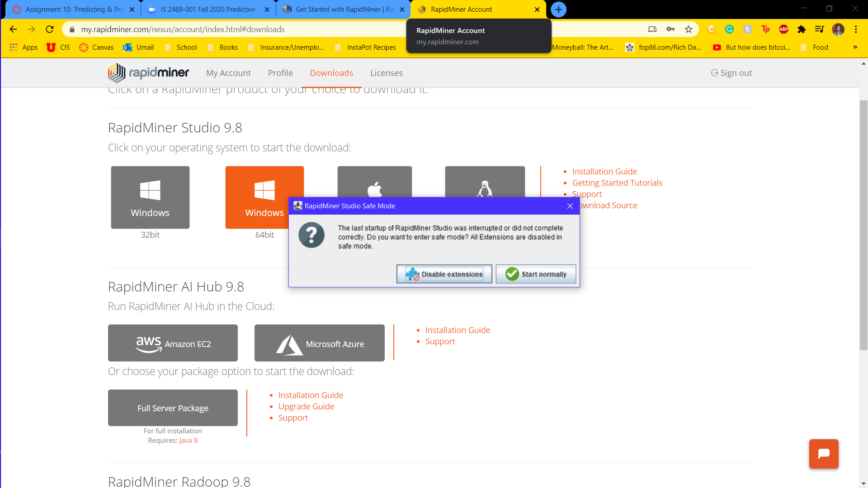This screenshot has width=868, height=488.
Task: Open the School bookmarks folder
Action: [x=180, y=47]
